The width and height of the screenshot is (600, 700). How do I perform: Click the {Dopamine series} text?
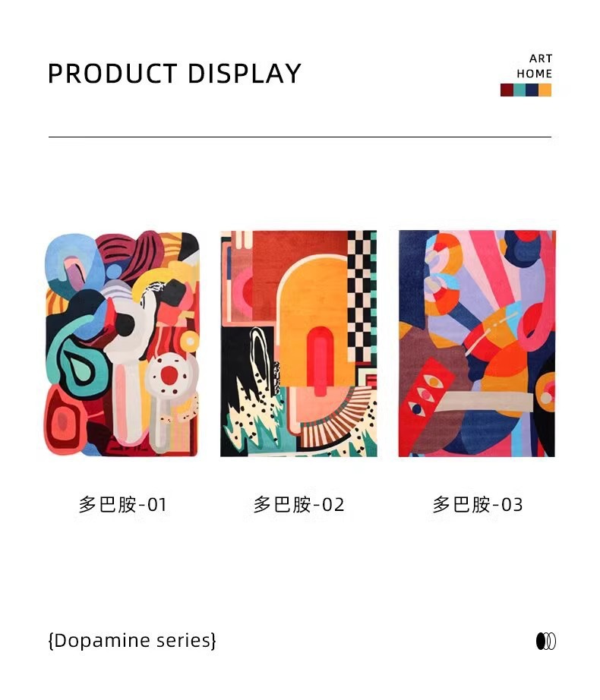click(132, 640)
